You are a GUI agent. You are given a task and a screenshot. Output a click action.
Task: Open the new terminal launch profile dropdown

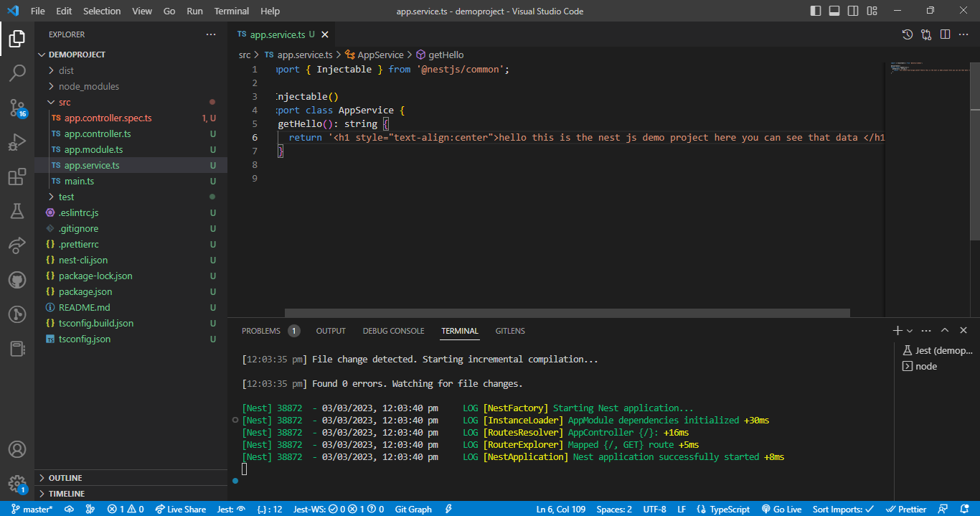(x=910, y=331)
